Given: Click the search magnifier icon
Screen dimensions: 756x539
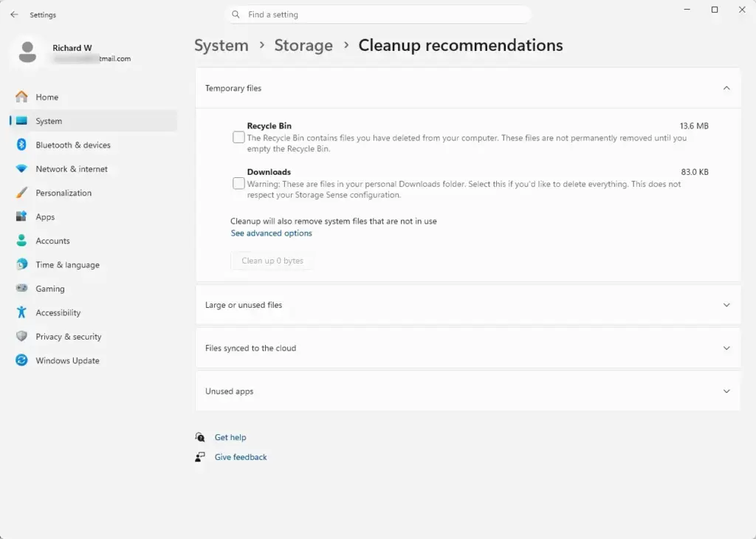Looking at the screenshot, I should pos(236,15).
